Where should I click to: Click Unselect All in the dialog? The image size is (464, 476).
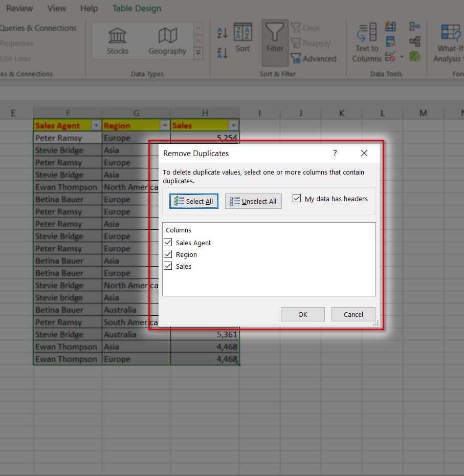click(253, 201)
